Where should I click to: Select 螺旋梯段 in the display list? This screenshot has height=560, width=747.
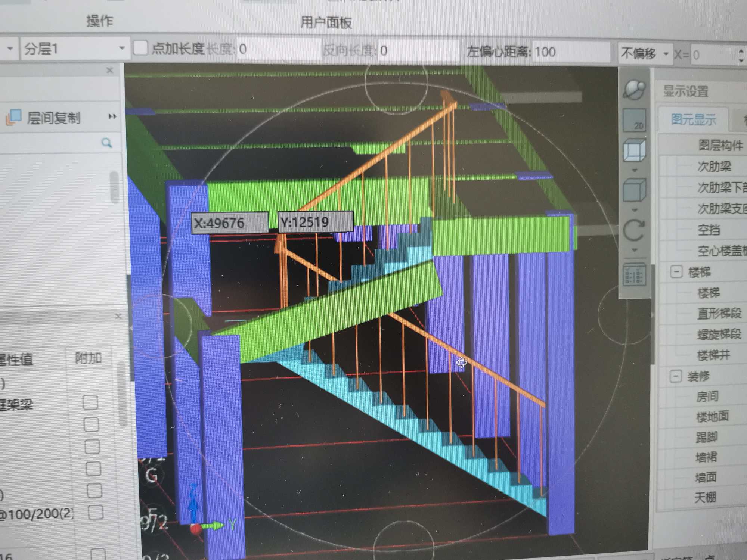point(719,334)
